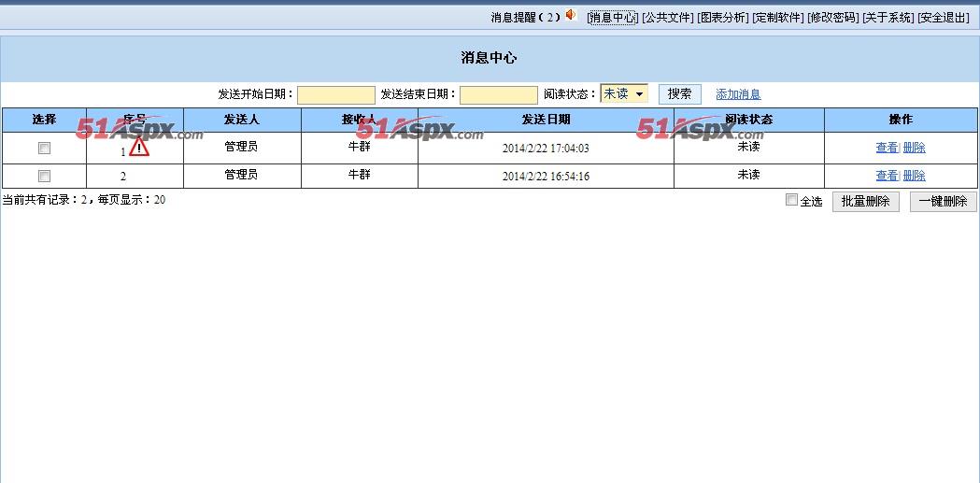Image resolution: width=980 pixels, height=483 pixels.
Task: Tick the checkbox for message row 1
Action: coord(44,149)
